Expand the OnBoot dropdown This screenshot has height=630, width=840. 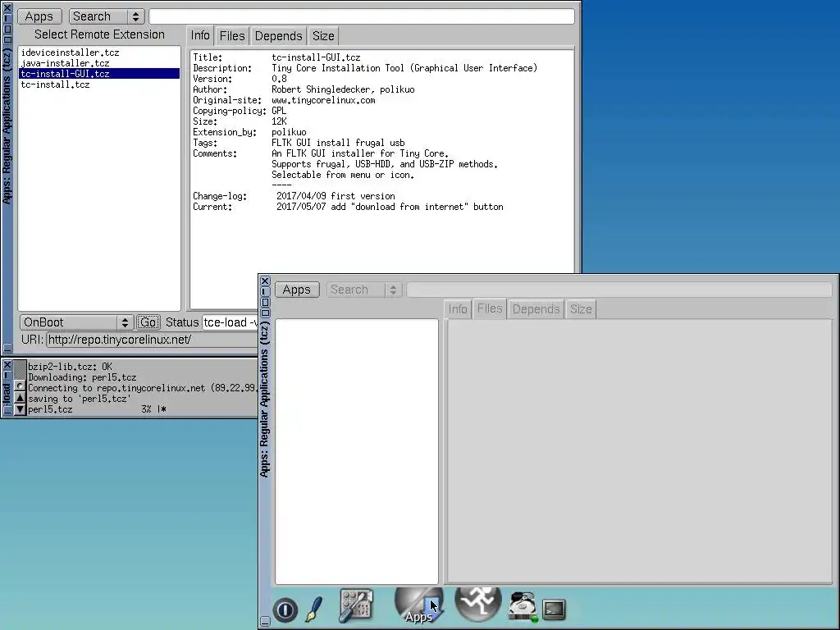pyautogui.click(x=76, y=322)
